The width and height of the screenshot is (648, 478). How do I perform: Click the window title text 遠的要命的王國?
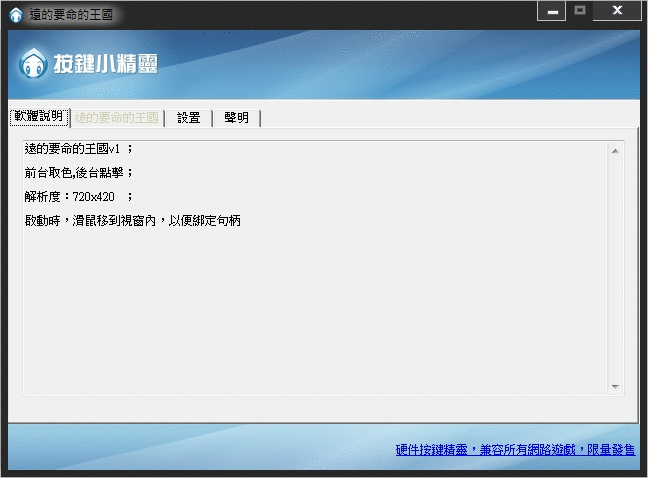coord(70,14)
